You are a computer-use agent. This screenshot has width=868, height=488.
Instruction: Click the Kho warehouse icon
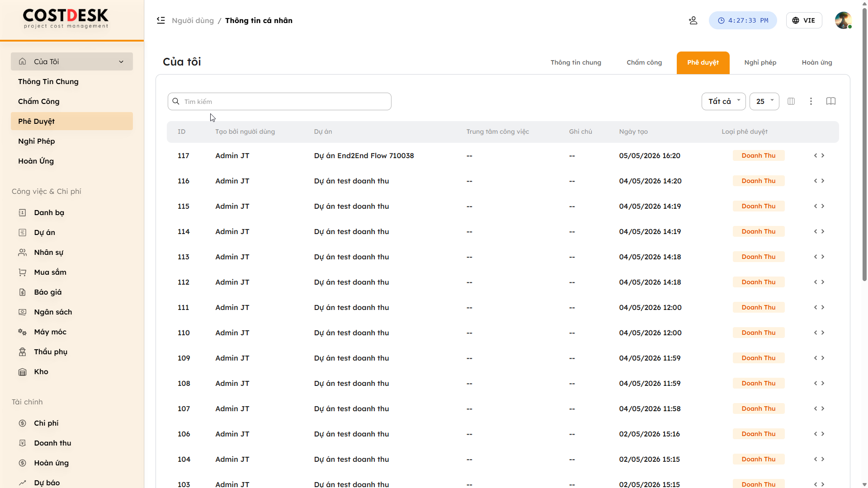[22, 371]
